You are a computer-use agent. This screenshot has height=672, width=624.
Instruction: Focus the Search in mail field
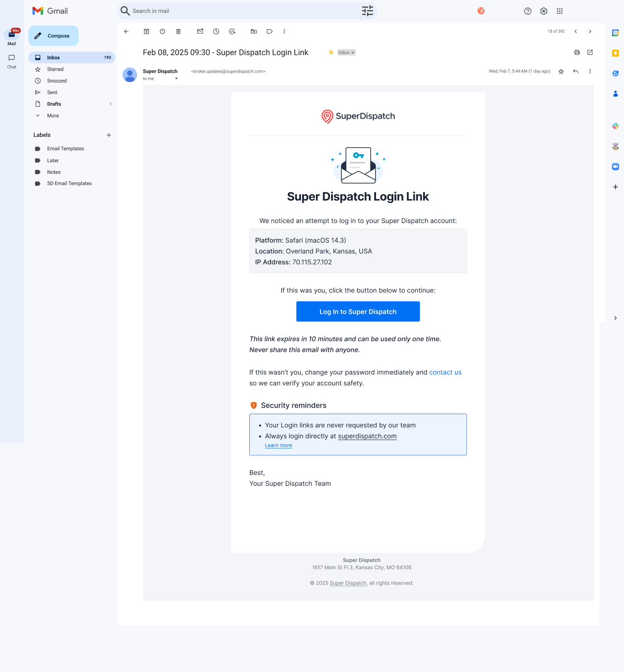click(x=247, y=11)
